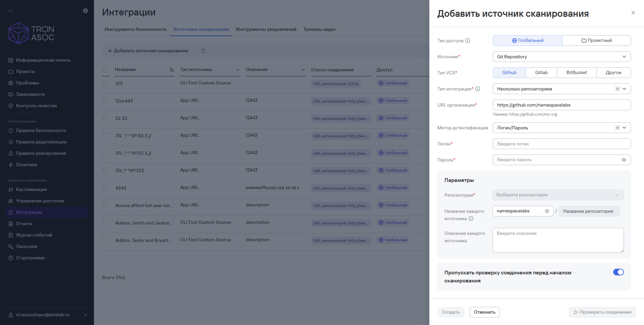Click the globe language icon in sidebar
Screen dimensions: 644x325
click(x=86, y=11)
